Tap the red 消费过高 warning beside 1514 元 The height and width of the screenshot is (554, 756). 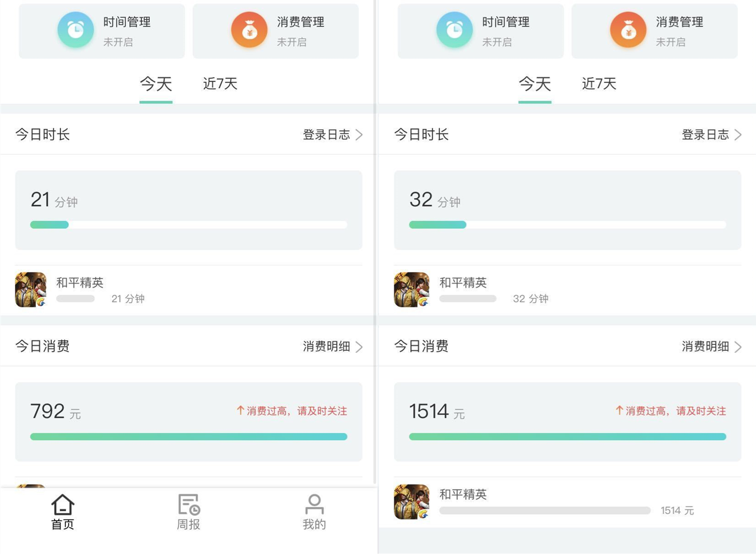coord(671,411)
